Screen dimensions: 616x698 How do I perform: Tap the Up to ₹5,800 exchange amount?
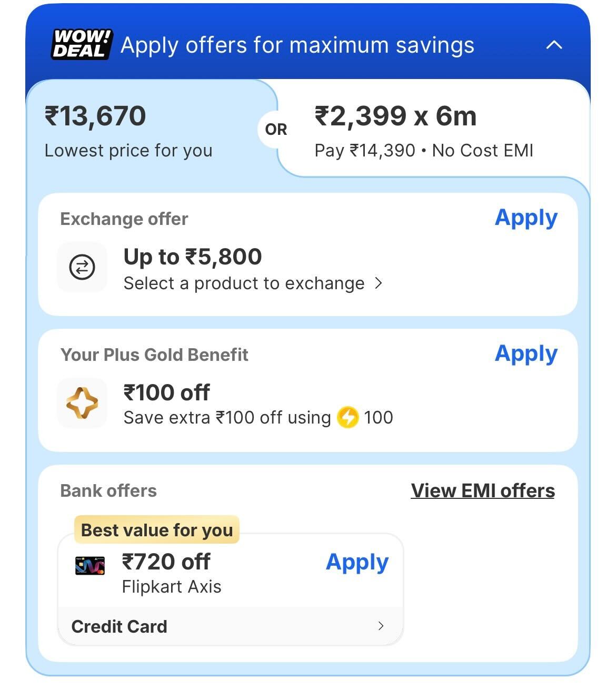click(x=193, y=257)
